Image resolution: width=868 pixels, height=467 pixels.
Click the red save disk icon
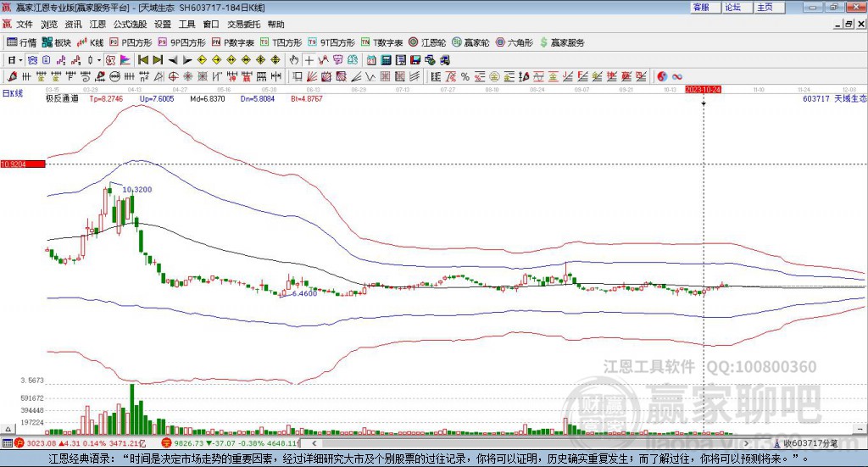coord(415,60)
